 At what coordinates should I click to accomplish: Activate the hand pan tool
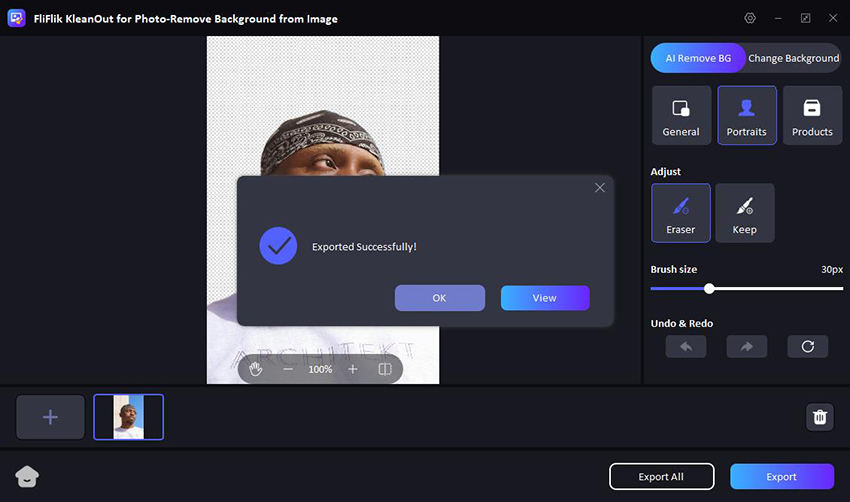point(256,369)
